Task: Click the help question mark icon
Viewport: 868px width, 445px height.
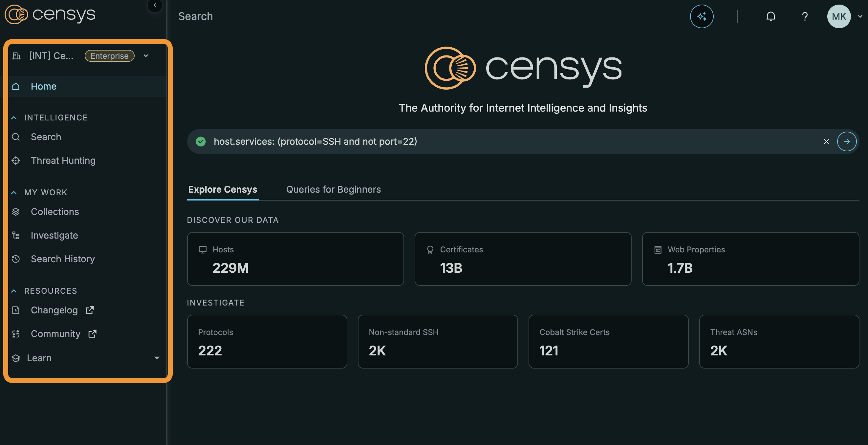Action: [805, 16]
